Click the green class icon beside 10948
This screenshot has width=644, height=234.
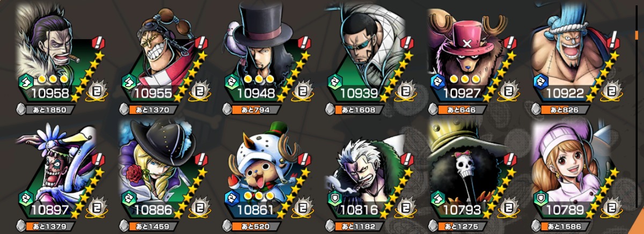232,82
